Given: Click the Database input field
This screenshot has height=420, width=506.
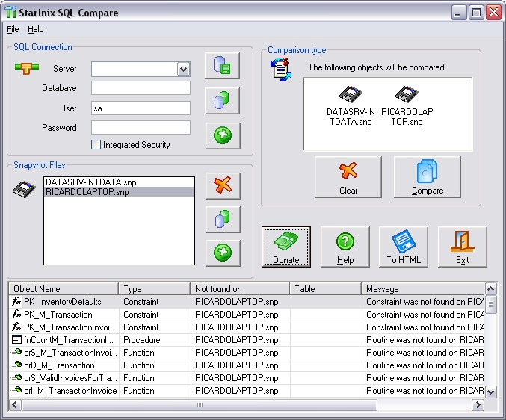Looking at the screenshot, I should pyautogui.click(x=141, y=88).
